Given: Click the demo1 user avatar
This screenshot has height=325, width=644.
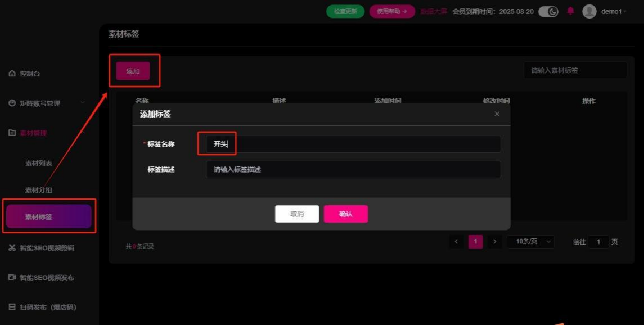Looking at the screenshot, I should click(x=589, y=11).
